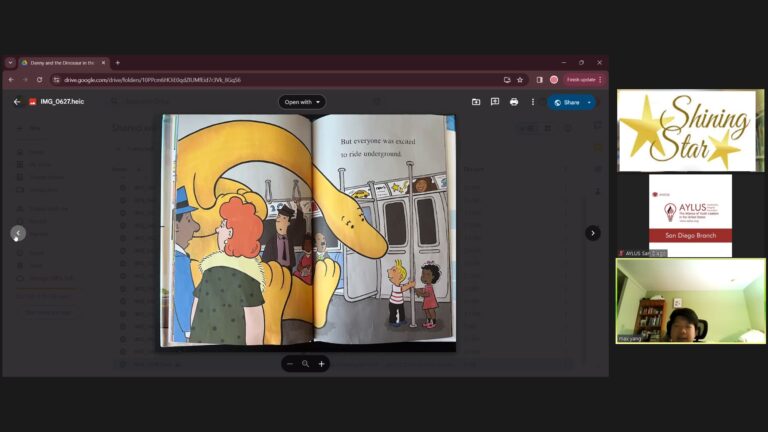This screenshot has width=768, height=432.
Task: Open the Chrome menu next to Finish update
Action: coord(600,80)
